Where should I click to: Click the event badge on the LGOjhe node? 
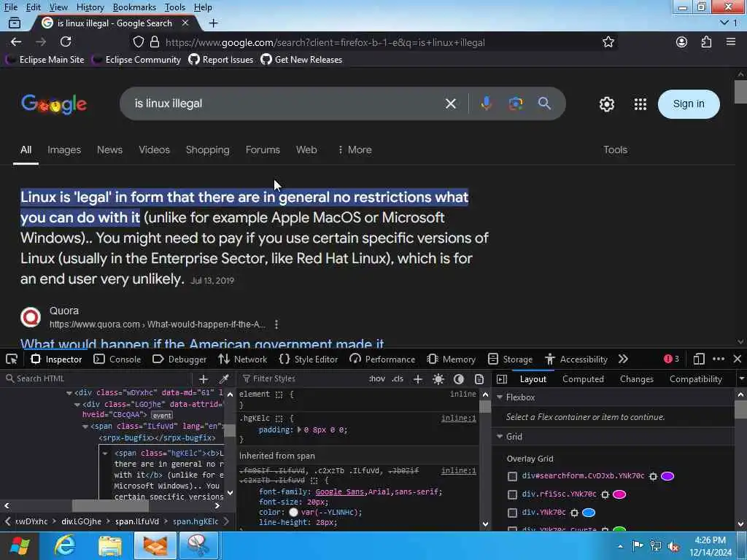[161, 415]
